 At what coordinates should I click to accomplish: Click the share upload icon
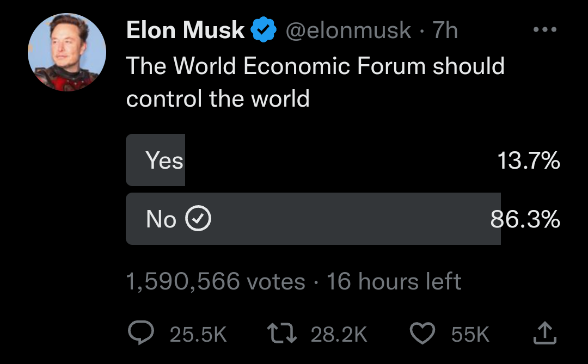[544, 333]
